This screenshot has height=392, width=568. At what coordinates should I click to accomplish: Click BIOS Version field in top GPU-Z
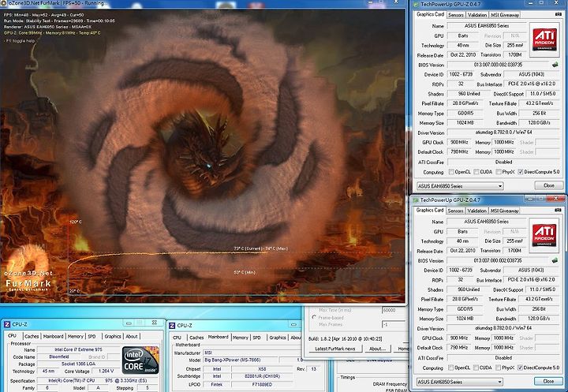pos(499,65)
